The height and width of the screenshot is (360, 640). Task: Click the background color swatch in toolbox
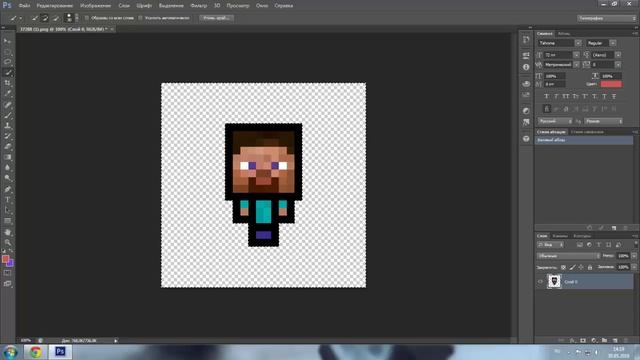point(10,263)
